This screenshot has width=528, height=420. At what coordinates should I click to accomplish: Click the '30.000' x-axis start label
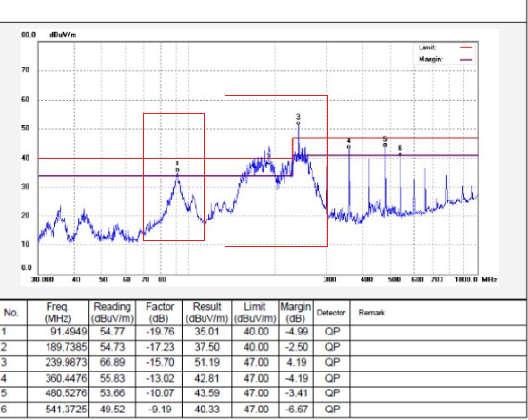pos(43,279)
